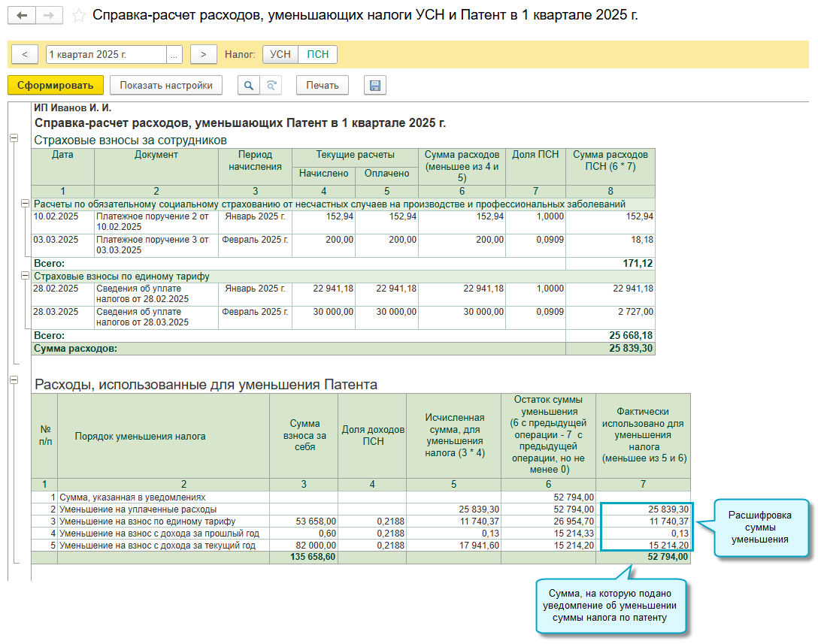Click the find next icon beside magnifier

coord(271,86)
